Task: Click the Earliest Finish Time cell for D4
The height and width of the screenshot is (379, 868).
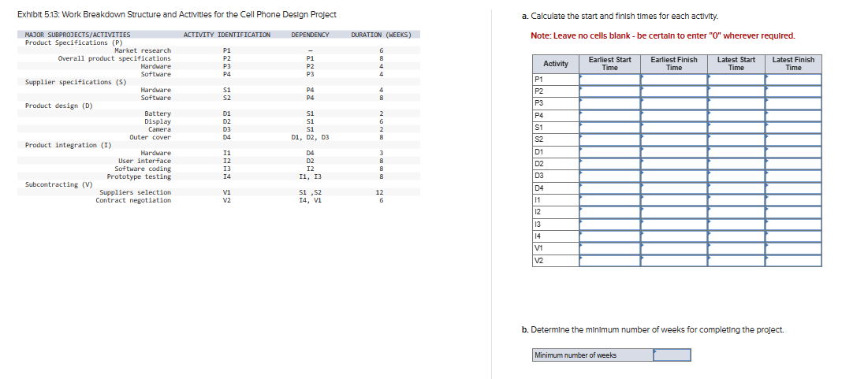Action: (x=674, y=188)
